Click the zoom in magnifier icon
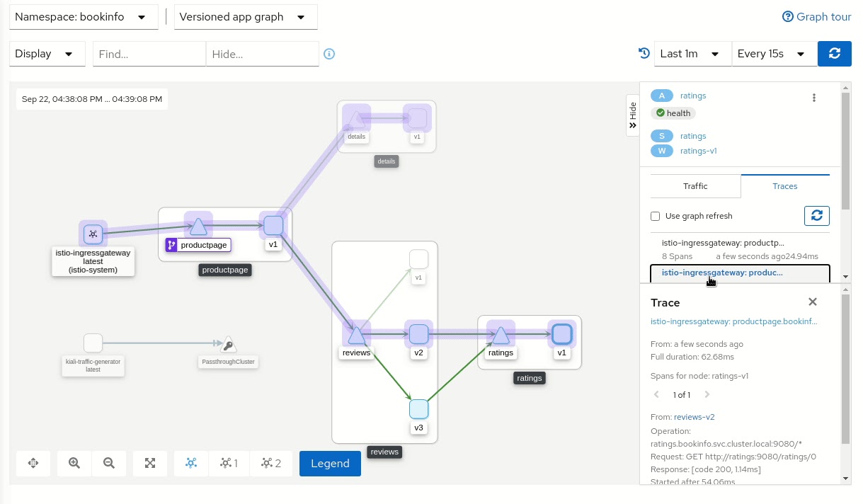Image resolution: width=863 pixels, height=504 pixels. 74,463
